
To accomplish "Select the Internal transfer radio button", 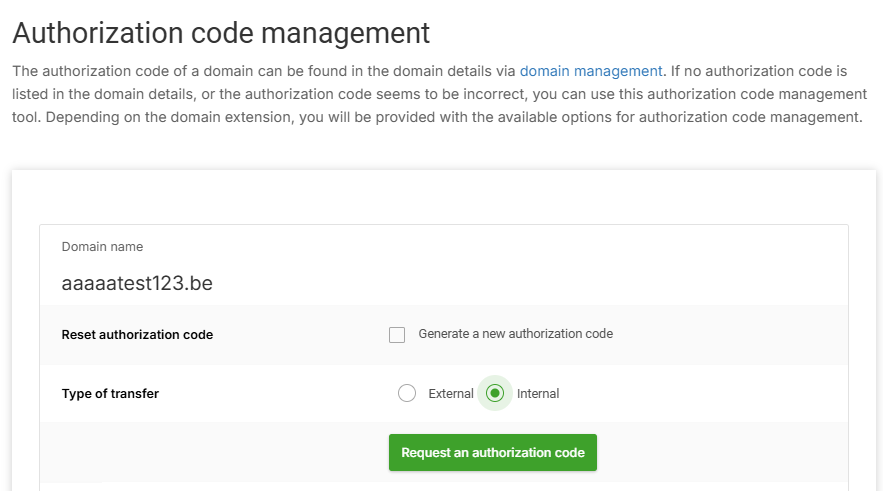I will [x=494, y=393].
